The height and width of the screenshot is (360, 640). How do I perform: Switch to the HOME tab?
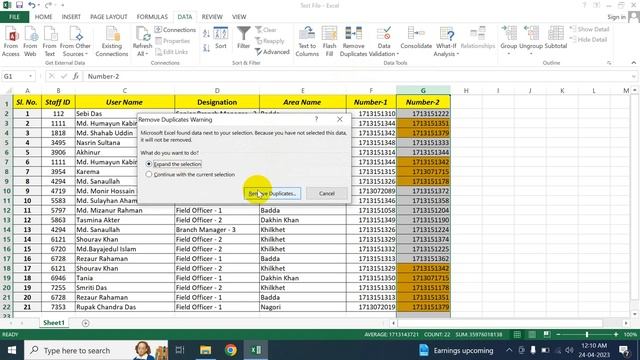click(x=43, y=17)
